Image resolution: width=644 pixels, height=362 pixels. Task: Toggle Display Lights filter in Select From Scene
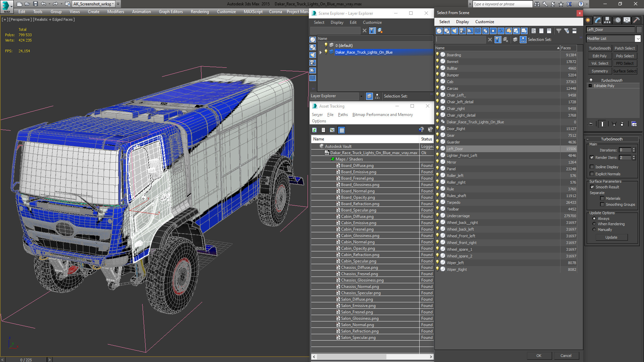(454, 31)
